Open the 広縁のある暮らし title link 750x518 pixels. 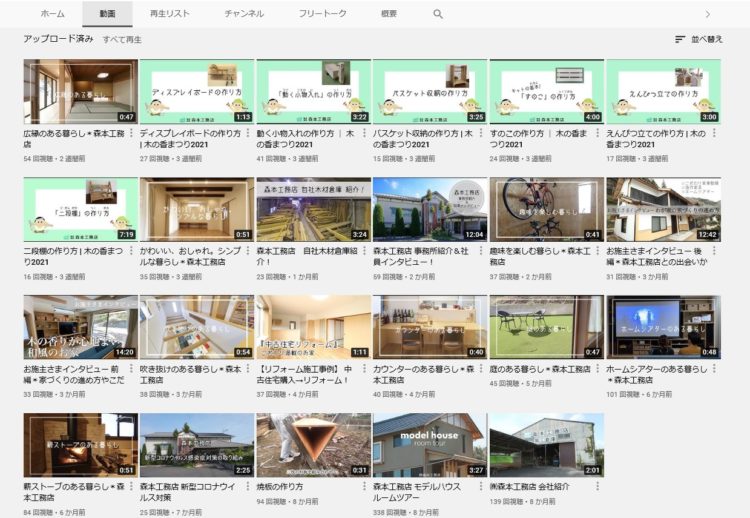(74, 139)
